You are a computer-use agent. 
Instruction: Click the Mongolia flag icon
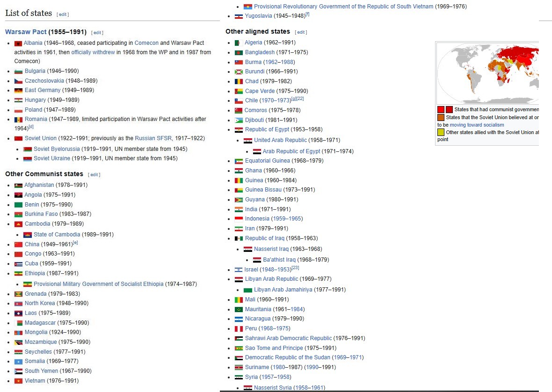(18, 333)
